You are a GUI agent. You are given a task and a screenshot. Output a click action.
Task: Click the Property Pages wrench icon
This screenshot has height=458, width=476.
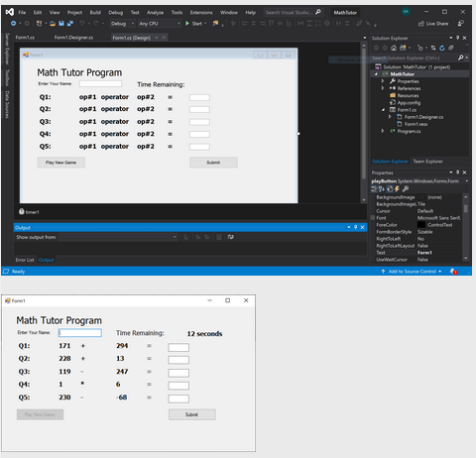(x=406, y=188)
